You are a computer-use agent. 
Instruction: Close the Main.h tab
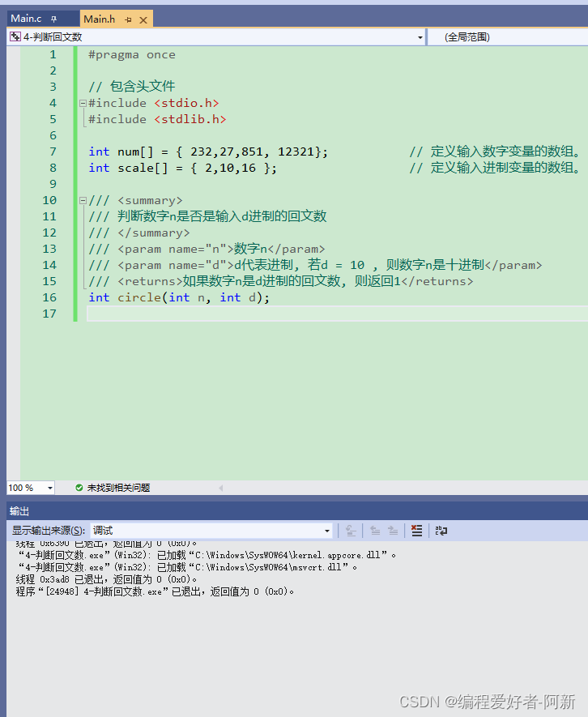point(143,19)
